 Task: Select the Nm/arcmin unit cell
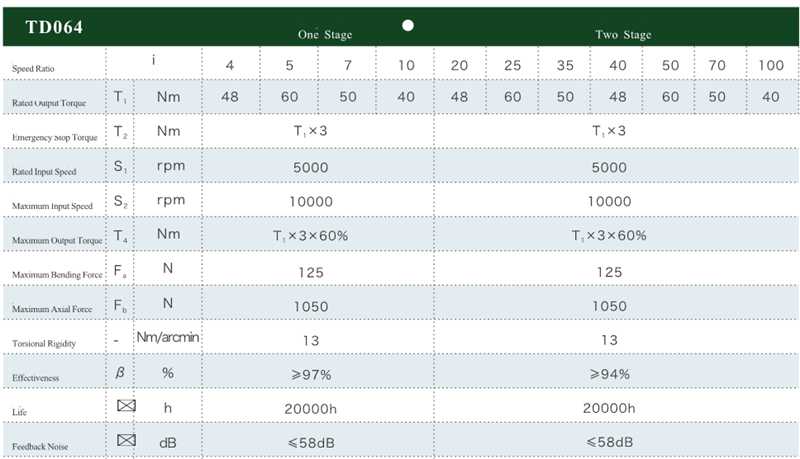168,337
